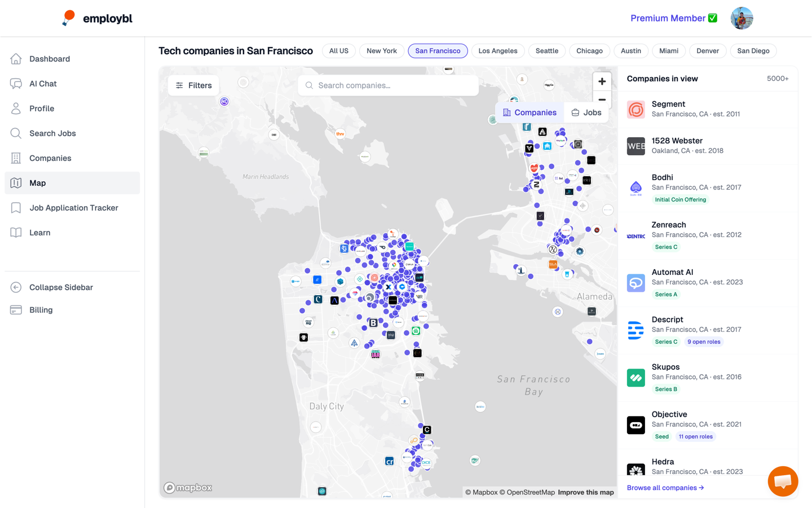
Task: Open the Bodhi company entry
Action: (x=708, y=189)
